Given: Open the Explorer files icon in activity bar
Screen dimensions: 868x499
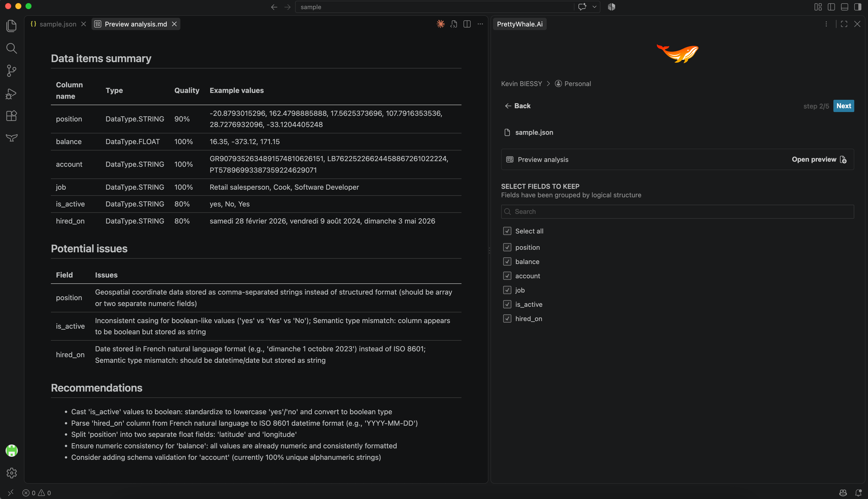Looking at the screenshot, I should 12,26.
